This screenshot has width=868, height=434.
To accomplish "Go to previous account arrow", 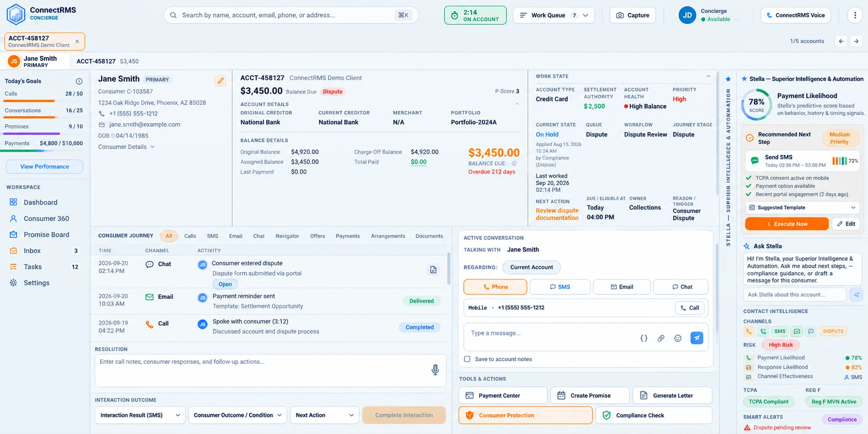I will click(x=841, y=41).
